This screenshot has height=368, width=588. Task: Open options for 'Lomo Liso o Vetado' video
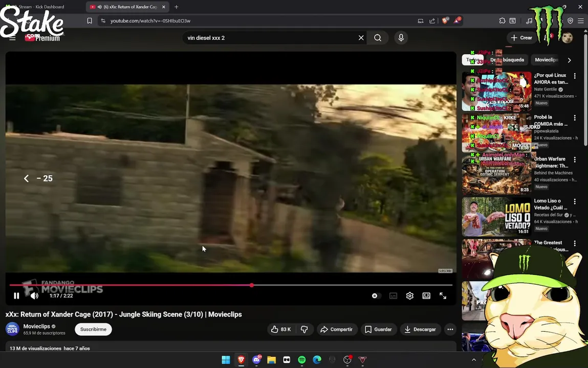pos(575,202)
